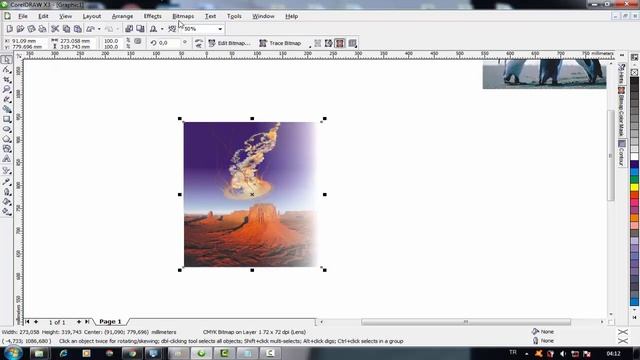Expand the color palette flyout arrow
Viewport: 640px width, 360px height.
[x=634, y=317]
